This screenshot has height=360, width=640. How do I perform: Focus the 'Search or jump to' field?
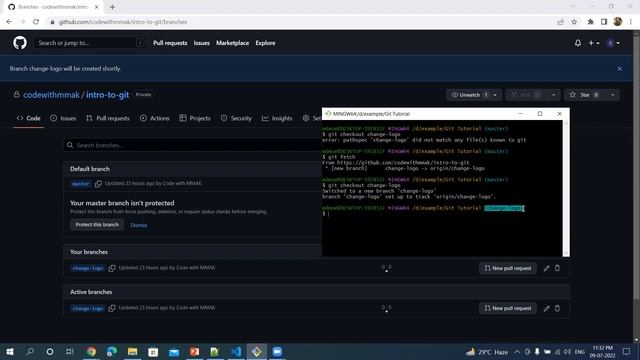(89, 43)
